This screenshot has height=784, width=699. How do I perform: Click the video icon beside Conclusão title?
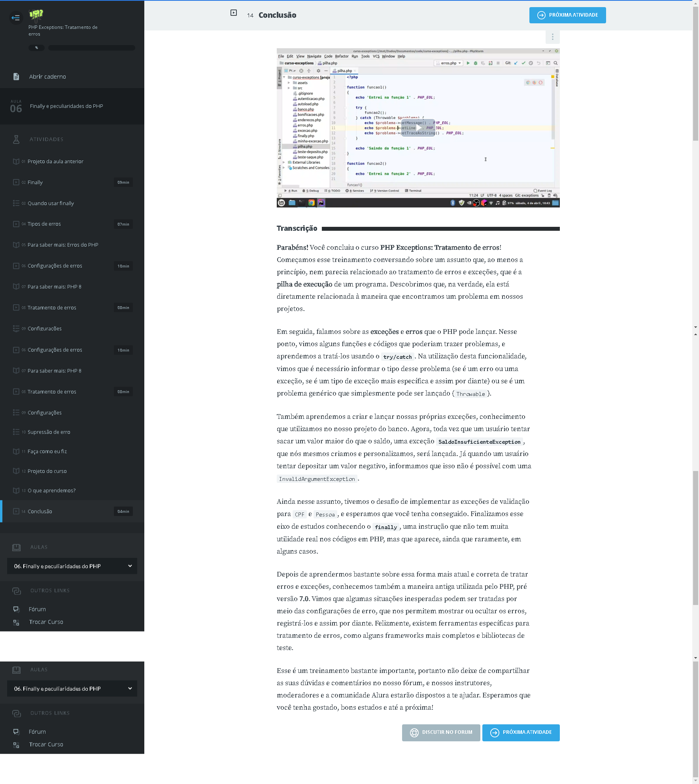(x=234, y=13)
